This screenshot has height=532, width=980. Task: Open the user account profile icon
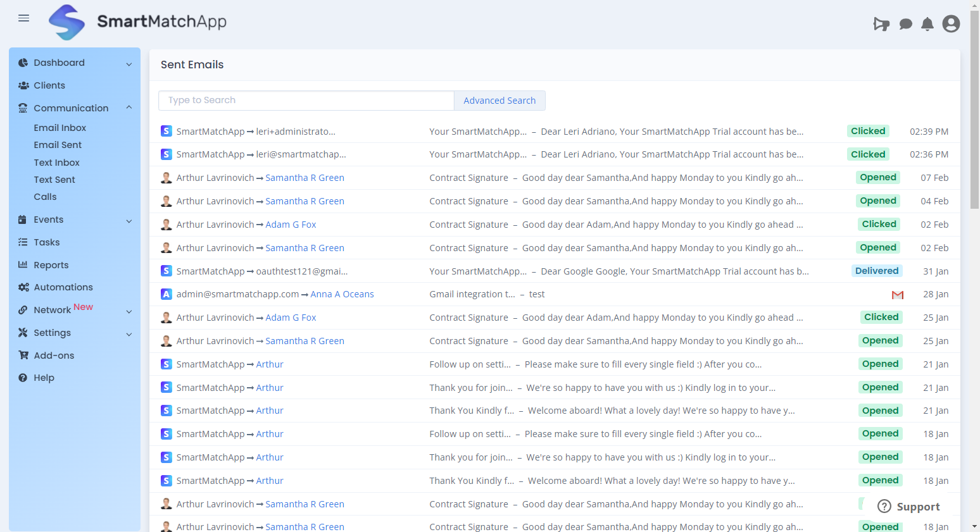point(951,24)
